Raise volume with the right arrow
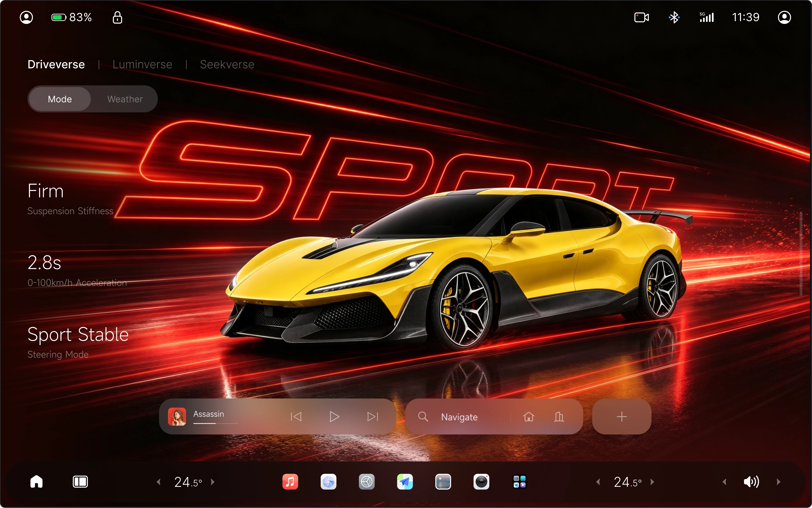 (779, 482)
